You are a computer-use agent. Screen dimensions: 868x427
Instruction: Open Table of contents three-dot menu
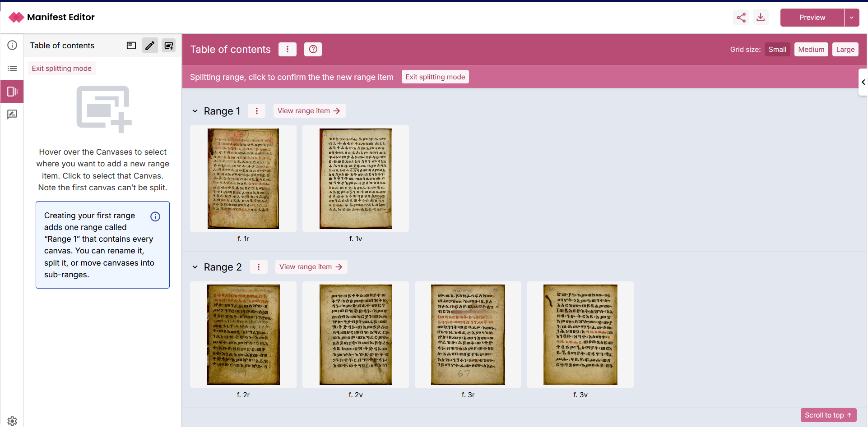288,49
